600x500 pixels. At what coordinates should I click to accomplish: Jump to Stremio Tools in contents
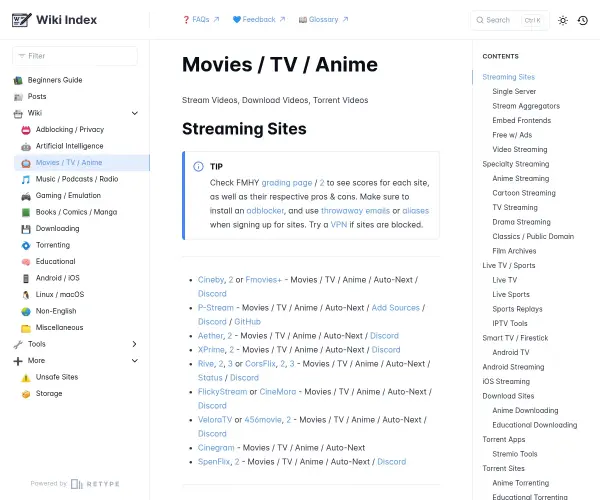pos(515,454)
